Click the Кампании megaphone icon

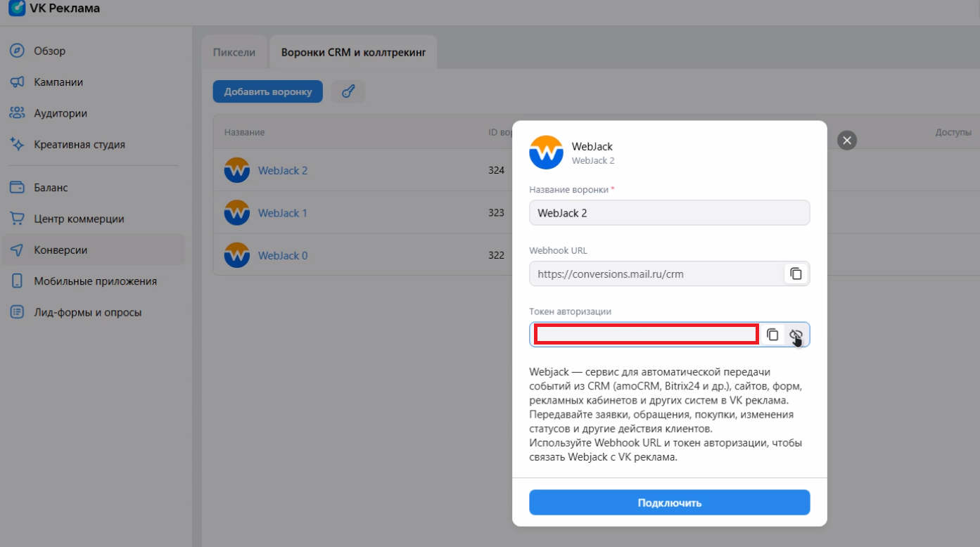click(17, 82)
